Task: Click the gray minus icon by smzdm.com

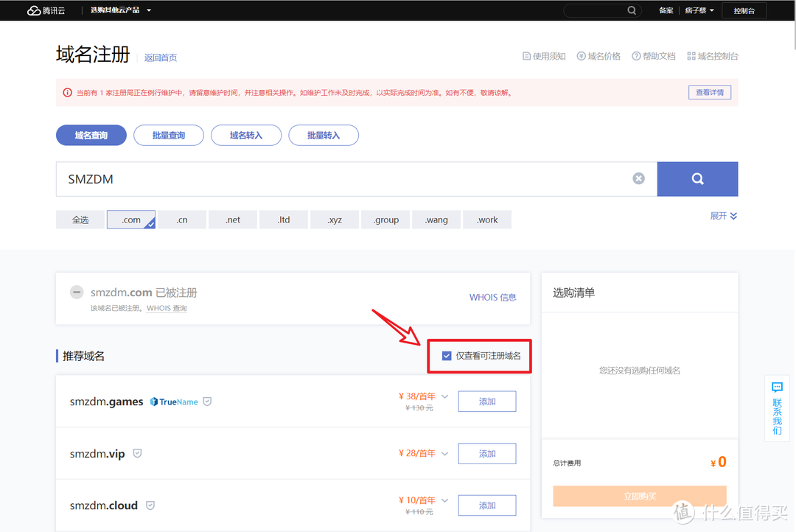Action: [x=77, y=292]
